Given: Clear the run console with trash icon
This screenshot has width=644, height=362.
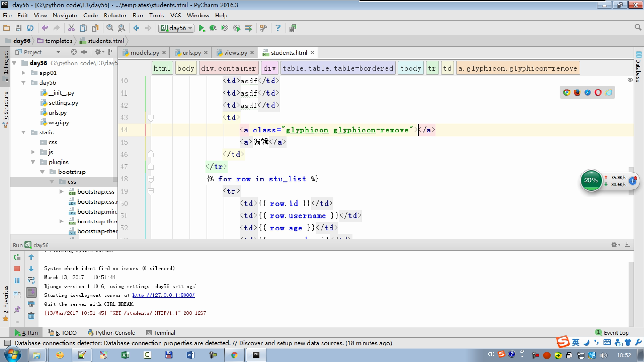Looking at the screenshot, I should [31, 315].
